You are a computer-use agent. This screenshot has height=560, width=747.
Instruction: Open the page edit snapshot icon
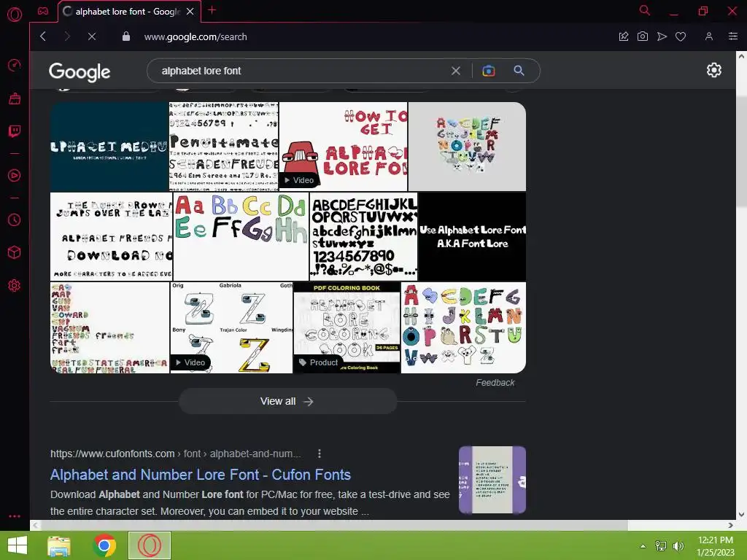pos(624,36)
